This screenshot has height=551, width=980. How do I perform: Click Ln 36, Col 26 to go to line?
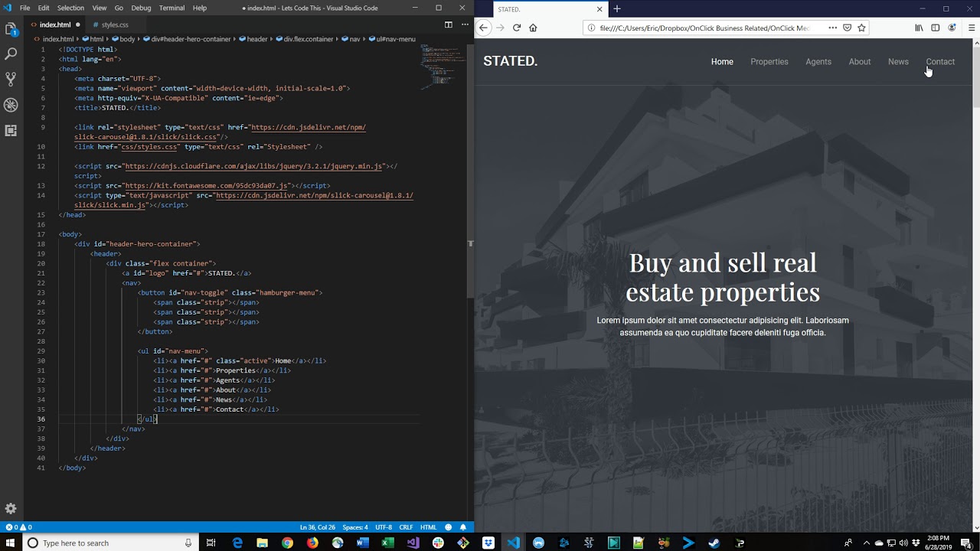pyautogui.click(x=316, y=527)
